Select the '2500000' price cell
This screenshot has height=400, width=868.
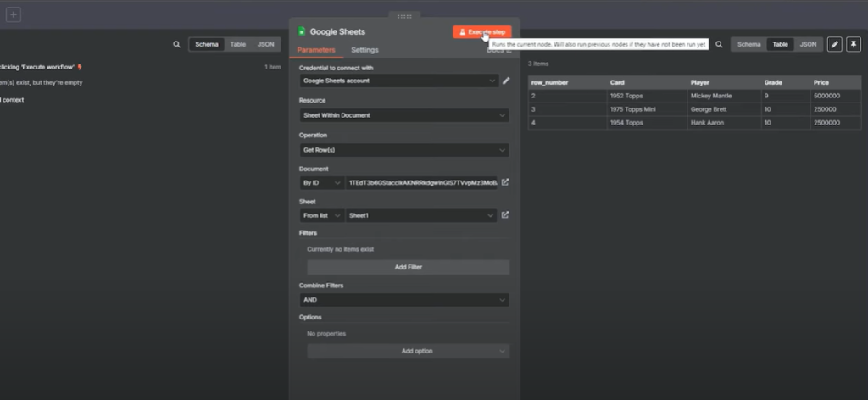(x=836, y=123)
